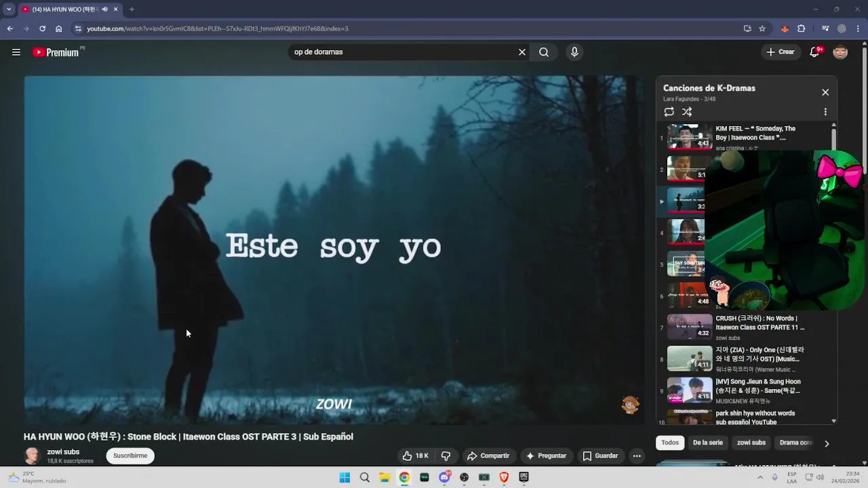The height and width of the screenshot is (488, 868).
Task: Open Brave browser from the taskbar
Action: pyautogui.click(x=504, y=477)
